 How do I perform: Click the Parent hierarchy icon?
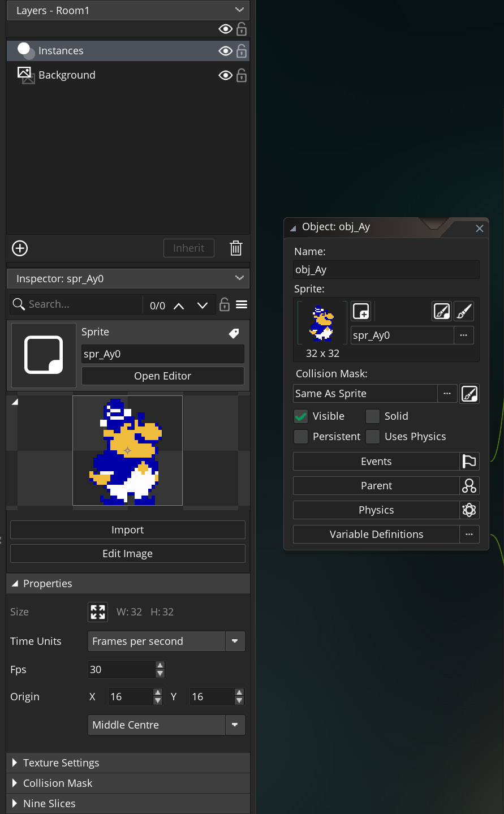[469, 486]
